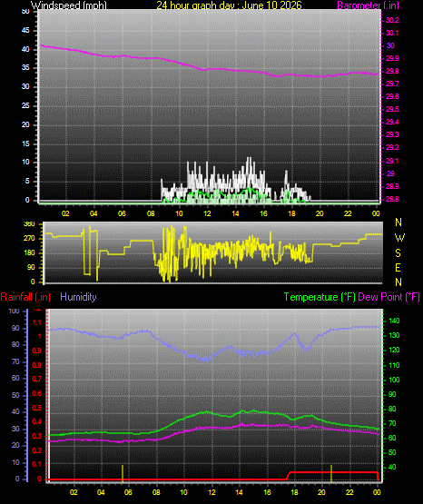423x504 pixels.
Task: Click the "29.3" barometer axis value
Action: (x=392, y=134)
